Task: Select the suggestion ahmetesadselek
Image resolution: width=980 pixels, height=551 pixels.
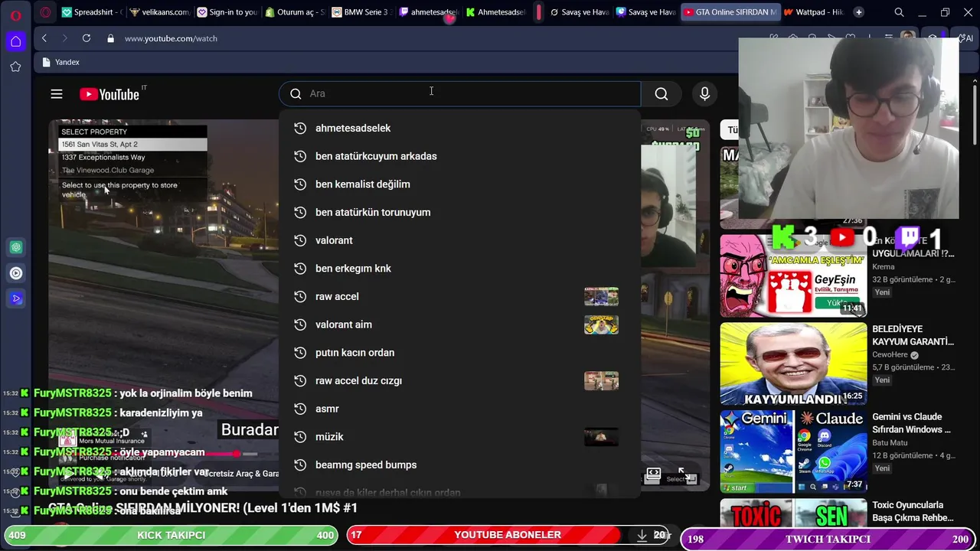Action: 459,128
